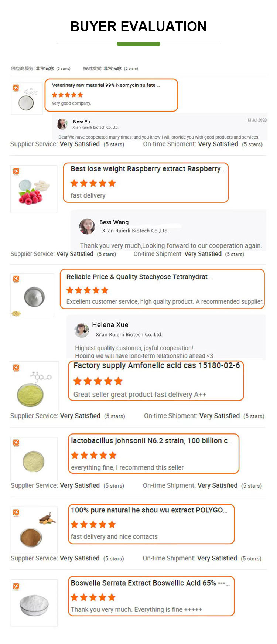Click orange badge on raspberry product image

click(16, 171)
